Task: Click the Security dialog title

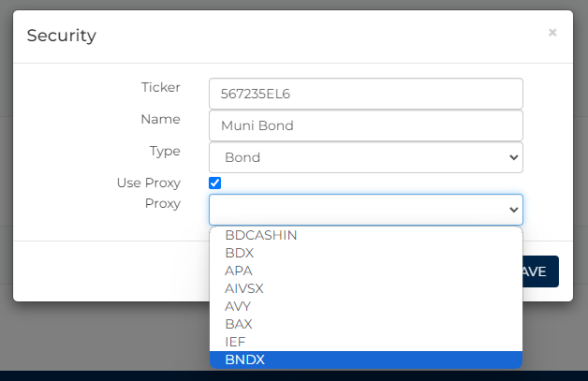Action: (x=61, y=37)
